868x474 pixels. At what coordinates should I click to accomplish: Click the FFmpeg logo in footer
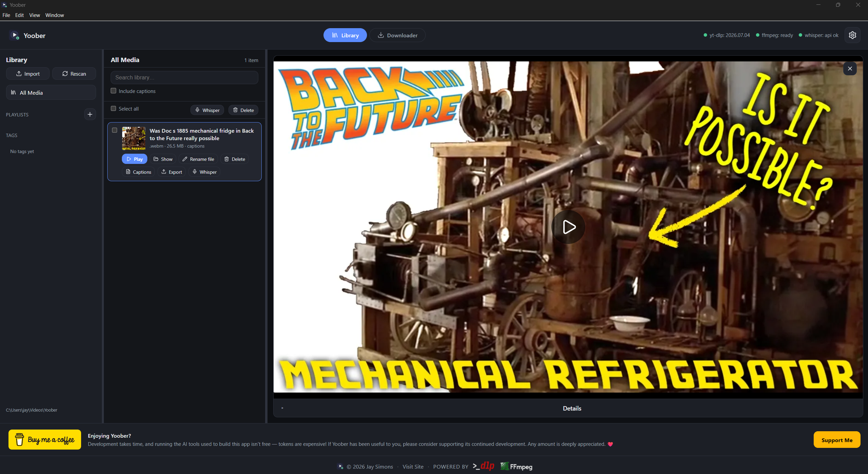pyautogui.click(x=516, y=467)
